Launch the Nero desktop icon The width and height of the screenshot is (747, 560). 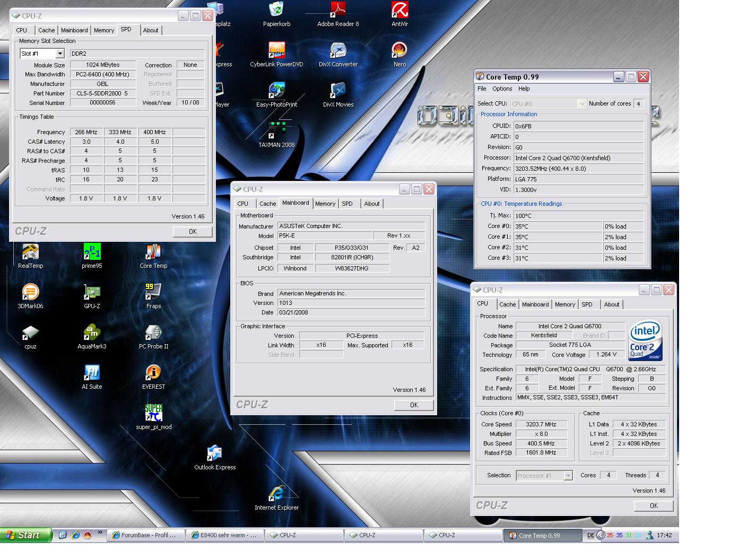coord(399,55)
